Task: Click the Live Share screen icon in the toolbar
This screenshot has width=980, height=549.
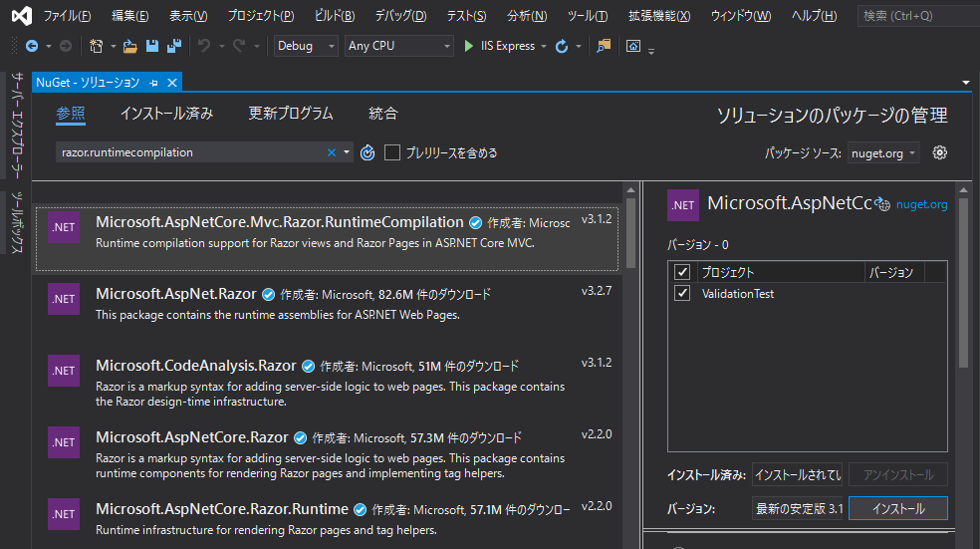Action: 633,46
